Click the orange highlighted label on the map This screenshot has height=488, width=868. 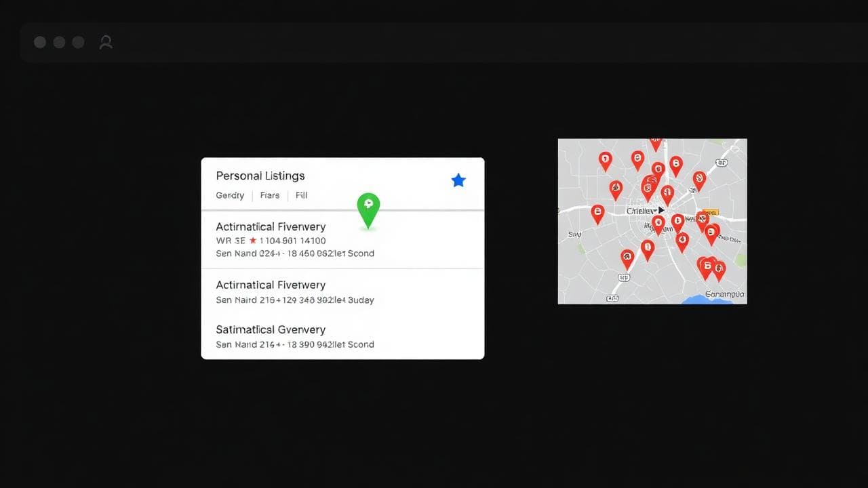711,212
